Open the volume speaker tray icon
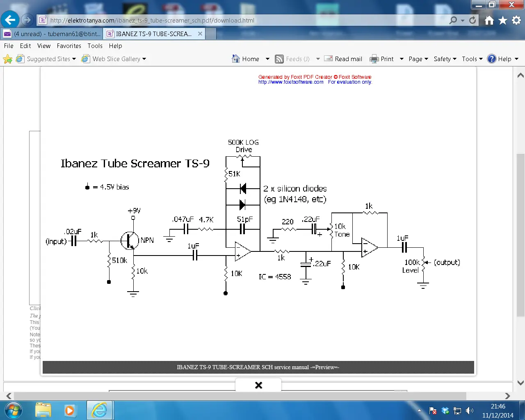Viewport: 525px width, 420px height. (470, 410)
